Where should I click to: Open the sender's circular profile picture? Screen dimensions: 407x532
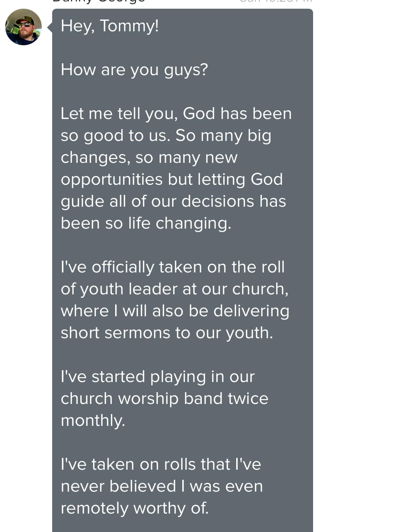23,27
